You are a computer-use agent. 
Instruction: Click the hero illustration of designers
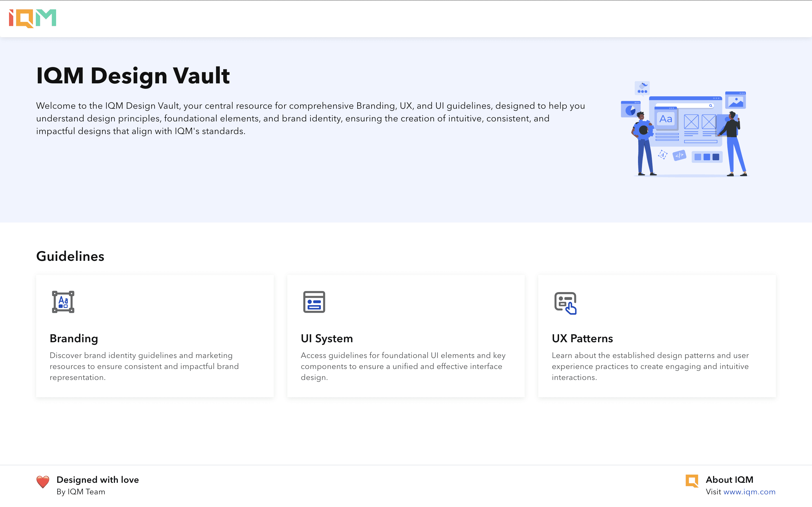point(685,129)
